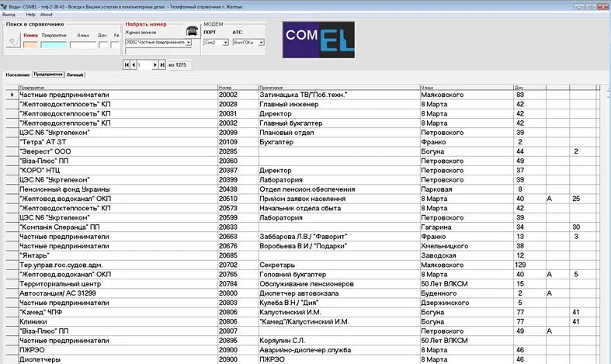Focus the Предприятие search field
The image size is (611, 364).
[54, 45]
